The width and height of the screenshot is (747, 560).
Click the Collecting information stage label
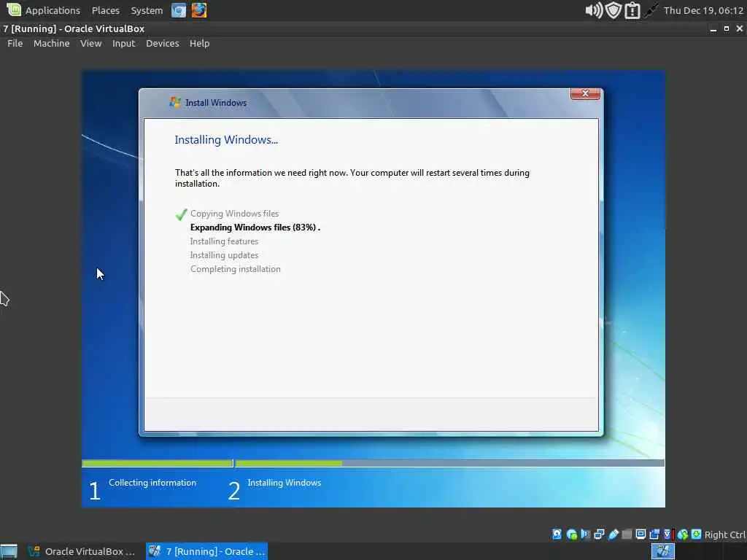click(152, 483)
